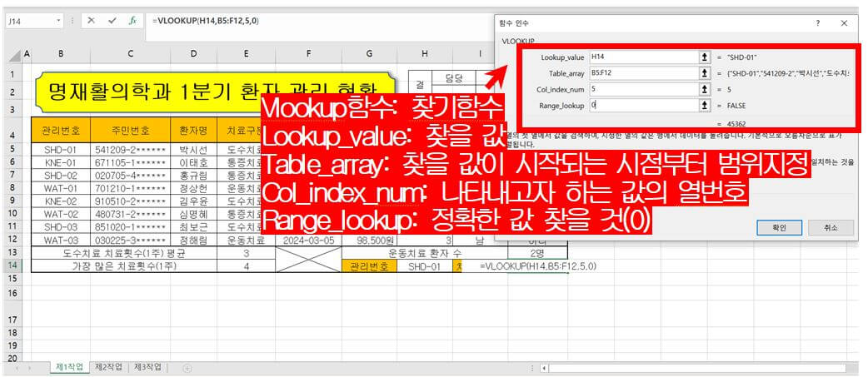Viewport: 868px width, 377px height.
Task: Select row 5 header
Action: [x=14, y=149]
